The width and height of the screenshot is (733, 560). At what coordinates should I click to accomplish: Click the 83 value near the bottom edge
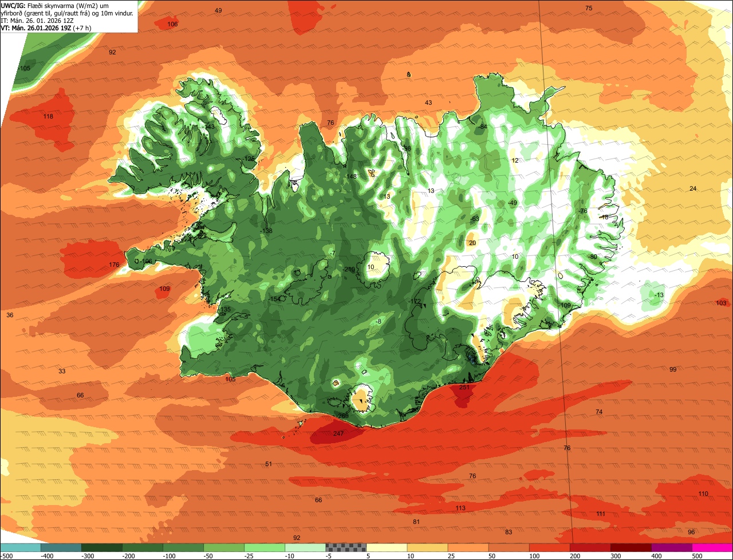point(509,533)
